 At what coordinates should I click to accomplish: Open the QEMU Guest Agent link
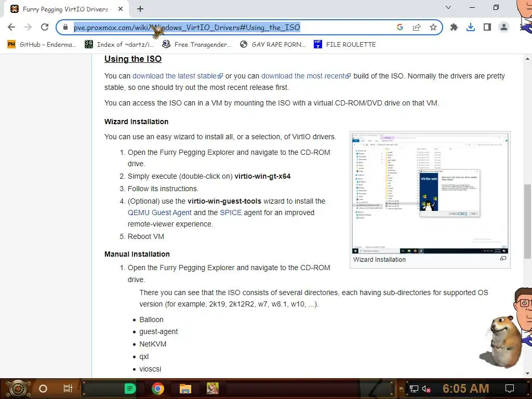click(159, 212)
